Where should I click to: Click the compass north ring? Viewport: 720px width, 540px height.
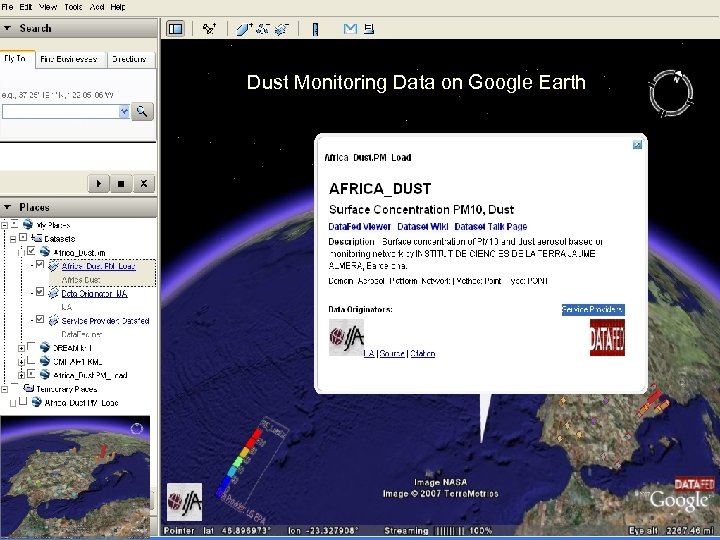pyautogui.click(x=671, y=93)
